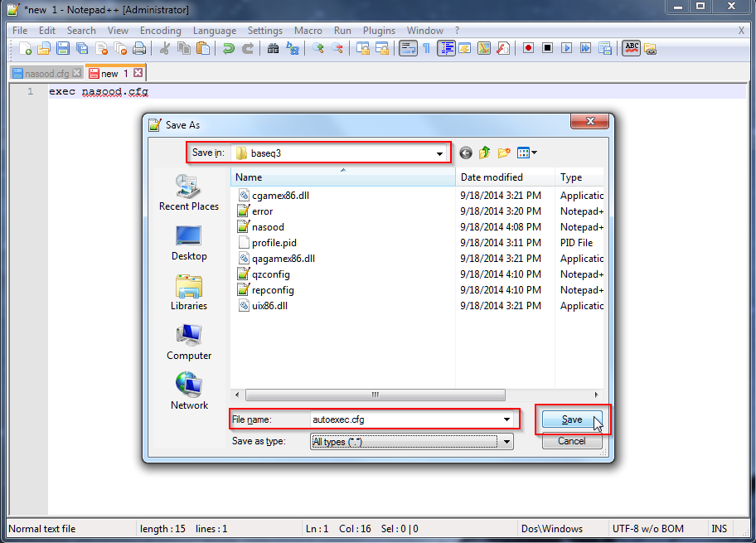Select the qzconfig file

pos(270,274)
